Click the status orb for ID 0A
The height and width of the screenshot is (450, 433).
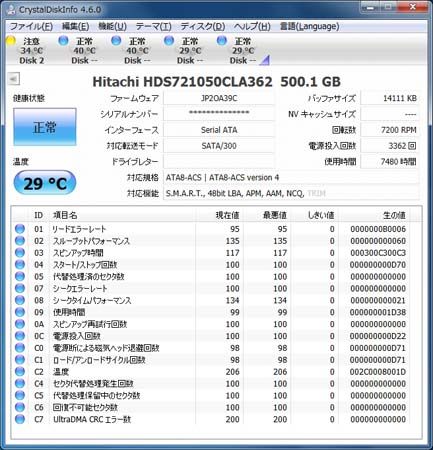tap(20, 324)
